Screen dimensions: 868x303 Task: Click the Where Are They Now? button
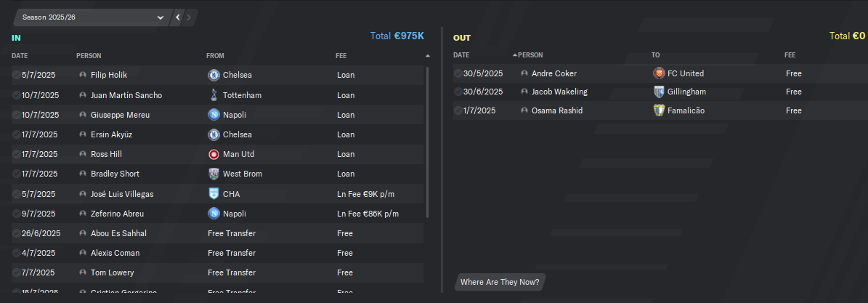point(500,282)
